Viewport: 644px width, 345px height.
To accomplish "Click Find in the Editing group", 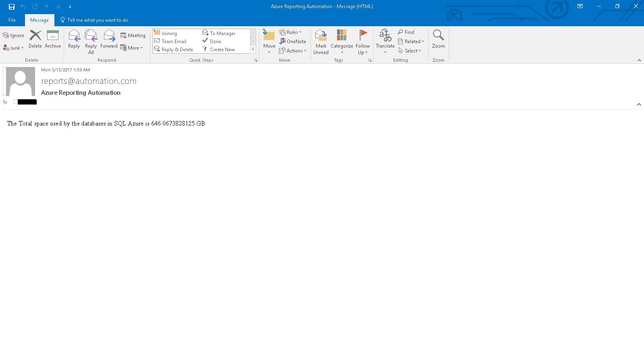I will [406, 32].
